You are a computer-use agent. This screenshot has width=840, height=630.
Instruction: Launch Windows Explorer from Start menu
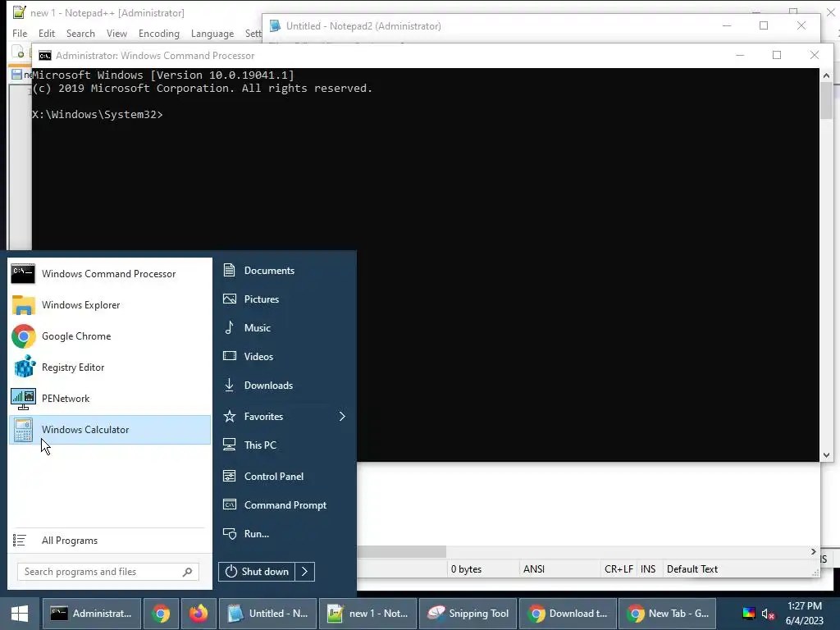coord(110,305)
